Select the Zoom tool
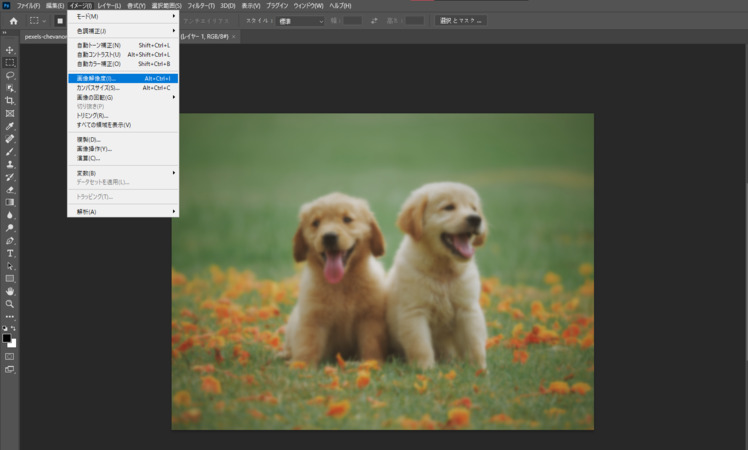The height and width of the screenshot is (450, 748). pos(10,303)
